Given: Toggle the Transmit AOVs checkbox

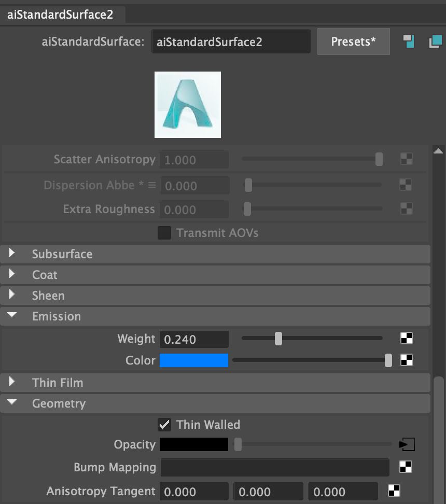Looking at the screenshot, I should (x=164, y=233).
